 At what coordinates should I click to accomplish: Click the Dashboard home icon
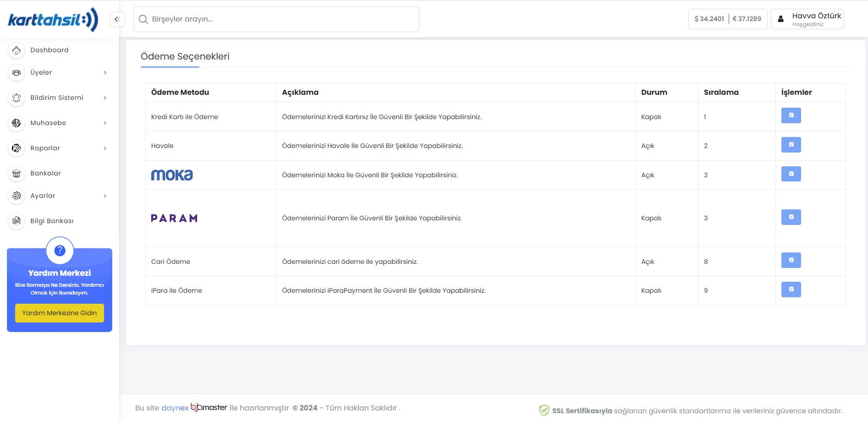tap(16, 50)
